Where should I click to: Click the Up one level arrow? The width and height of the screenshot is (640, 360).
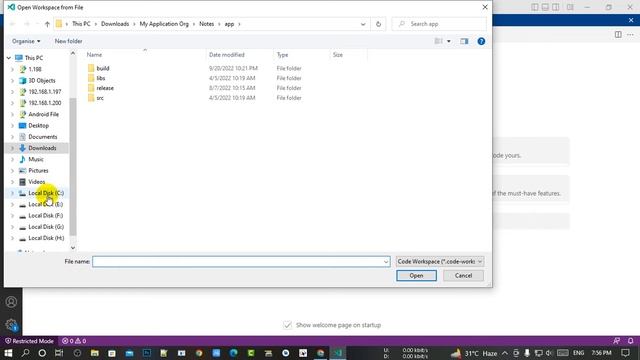pyautogui.click(x=47, y=24)
